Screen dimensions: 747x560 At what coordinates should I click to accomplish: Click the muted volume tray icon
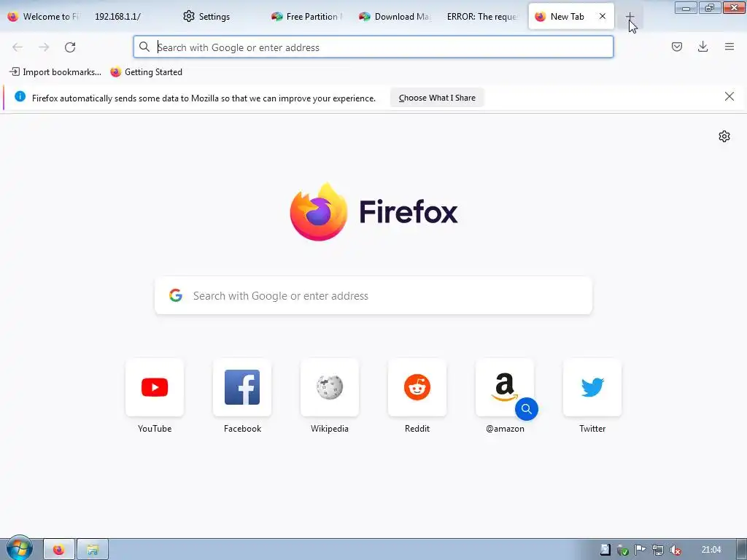[675, 550]
